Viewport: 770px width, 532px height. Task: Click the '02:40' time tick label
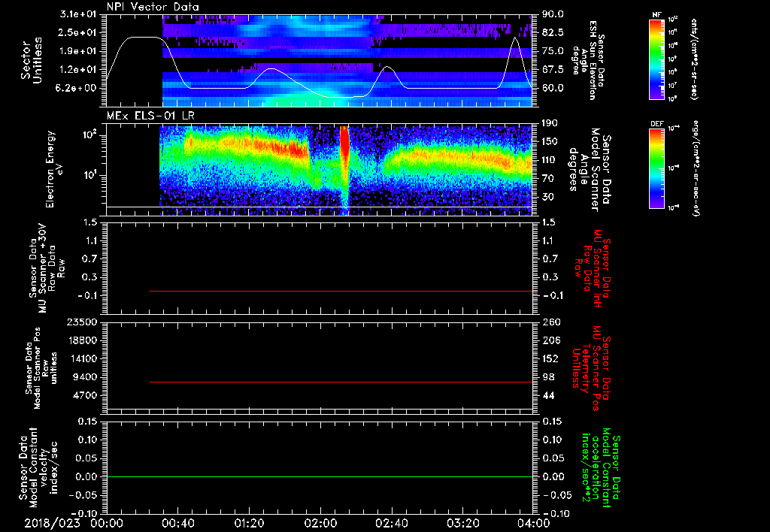pyautogui.click(x=391, y=523)
